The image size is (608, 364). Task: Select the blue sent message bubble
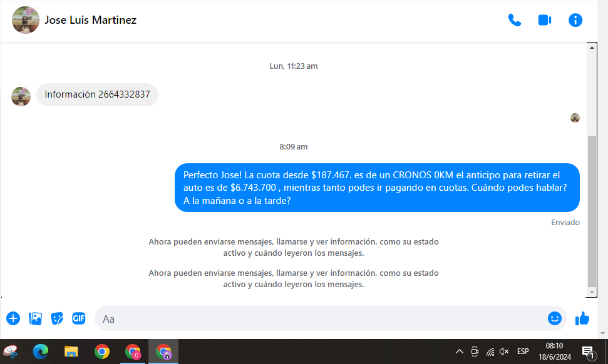tap(376, 188)
